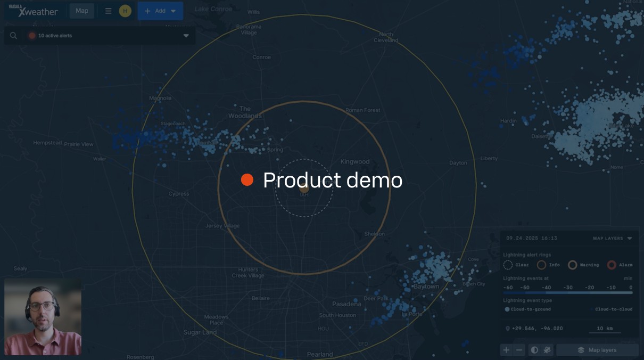Click the orange dot before Product demo
The height and width of the screenshot is (360, 644).
click(247, 180)
